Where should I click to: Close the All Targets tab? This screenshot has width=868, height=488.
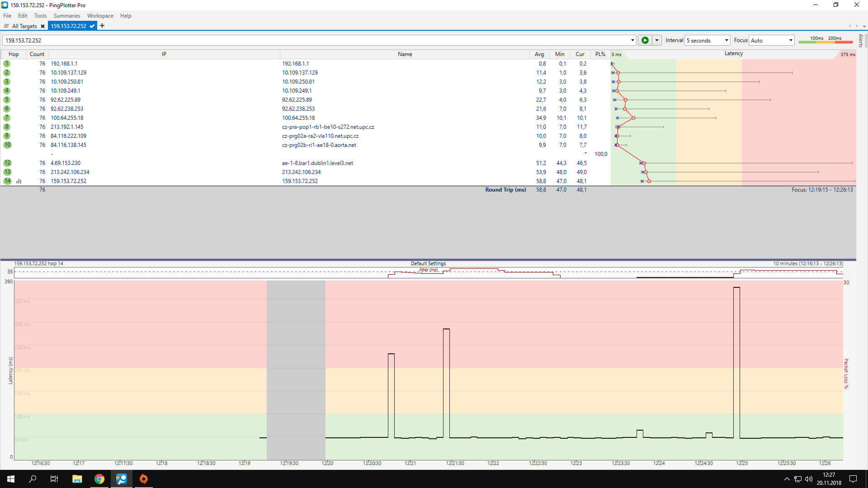tap(42, 26)
